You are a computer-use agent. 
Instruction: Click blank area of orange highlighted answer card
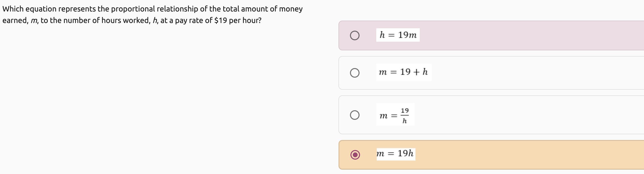pyautogui.click(x=525, y=155)
